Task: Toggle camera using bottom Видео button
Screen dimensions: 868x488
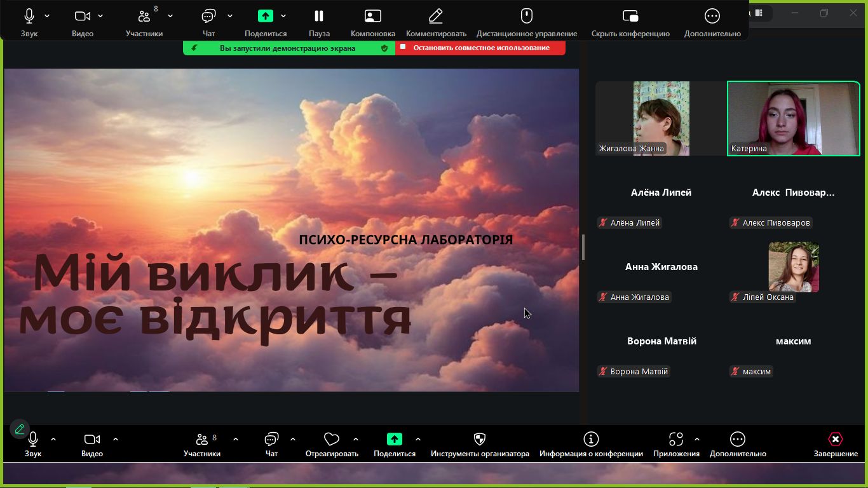Action: tap(92, 440)
